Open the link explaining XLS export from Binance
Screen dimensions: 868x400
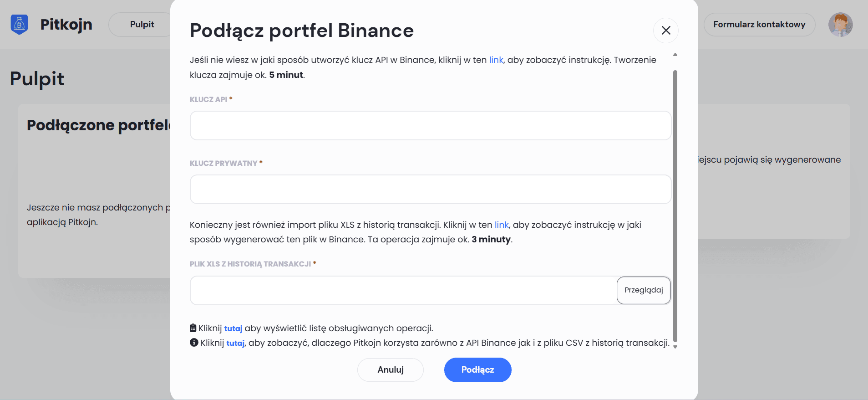click(501, 225)
